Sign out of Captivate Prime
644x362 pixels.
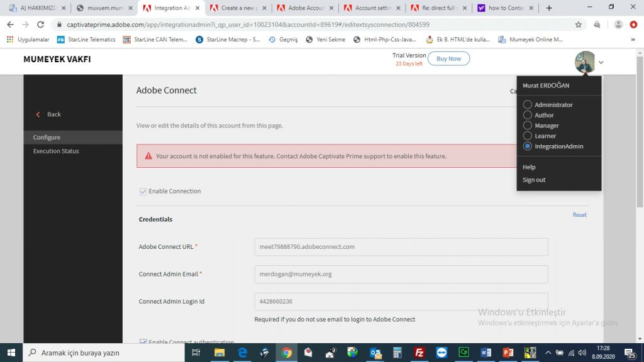(x=533, y=180)
